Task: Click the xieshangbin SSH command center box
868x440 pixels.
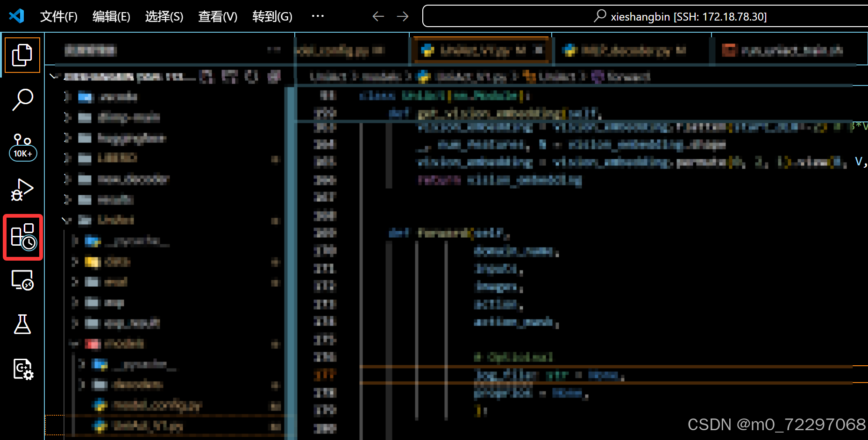Action: tap(645, 16)
